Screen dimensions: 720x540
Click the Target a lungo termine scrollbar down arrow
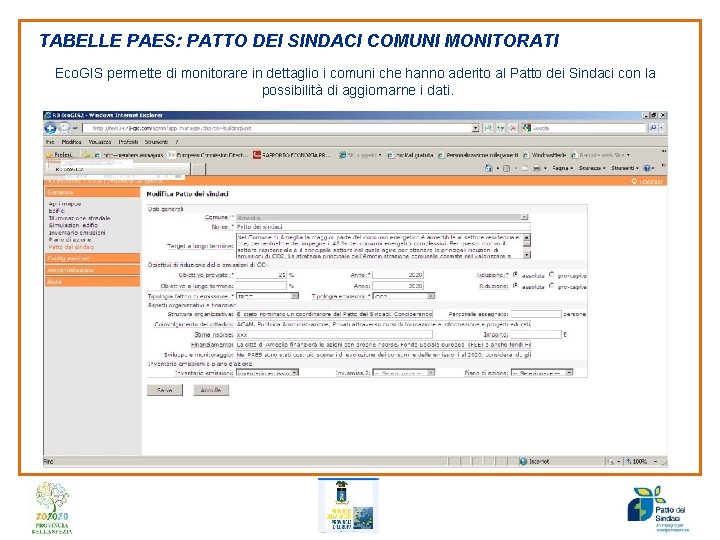526,254
